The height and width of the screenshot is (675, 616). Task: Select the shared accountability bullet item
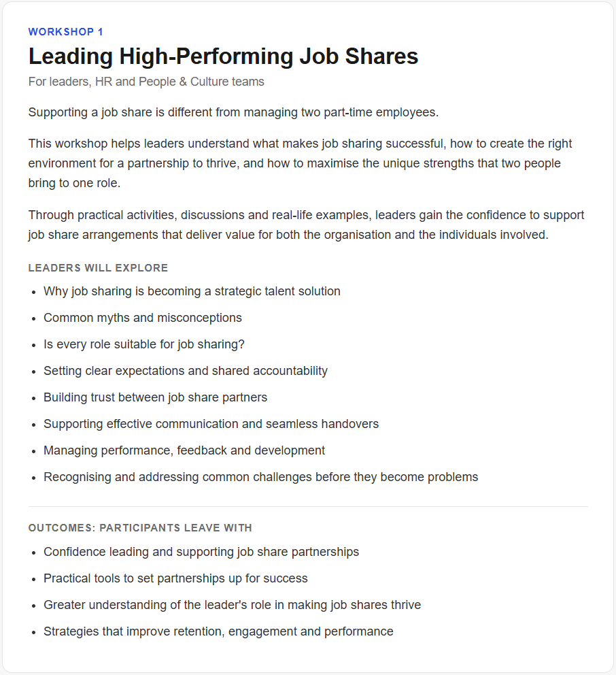point(186,371)
